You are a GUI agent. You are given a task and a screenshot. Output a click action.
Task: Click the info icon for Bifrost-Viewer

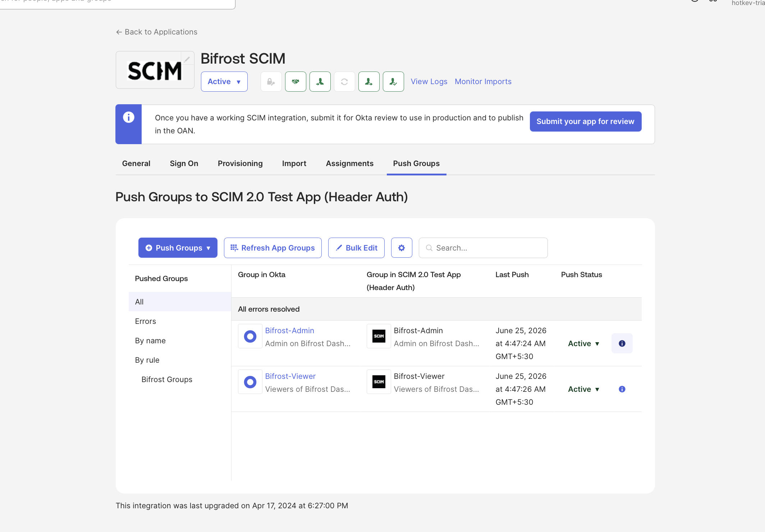tap(622, 389)
